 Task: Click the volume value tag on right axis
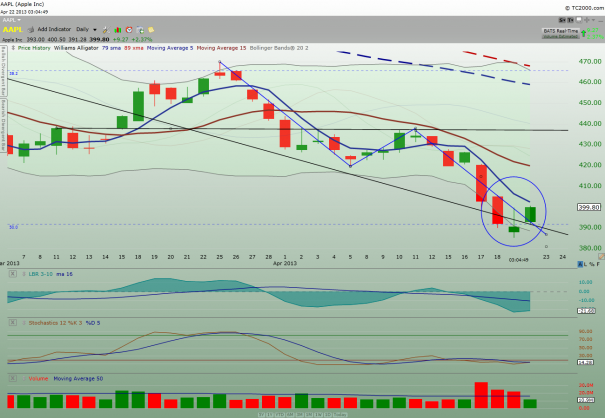coord(586,400)
